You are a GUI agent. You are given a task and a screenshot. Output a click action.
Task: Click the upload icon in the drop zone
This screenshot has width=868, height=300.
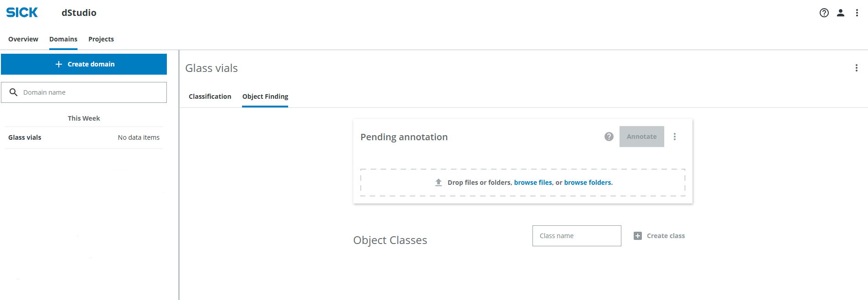click(x=438, y=182)
